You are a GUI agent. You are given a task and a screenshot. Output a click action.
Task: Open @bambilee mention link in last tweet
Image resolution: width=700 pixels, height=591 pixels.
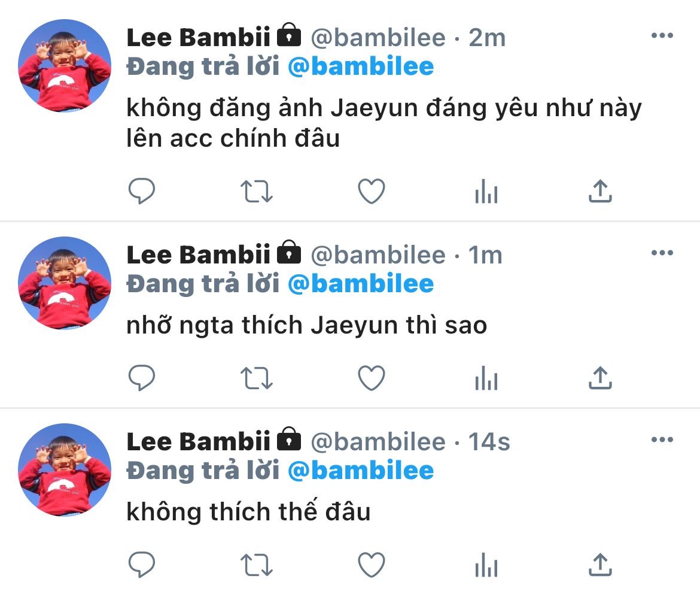click(x=361, y=471)
